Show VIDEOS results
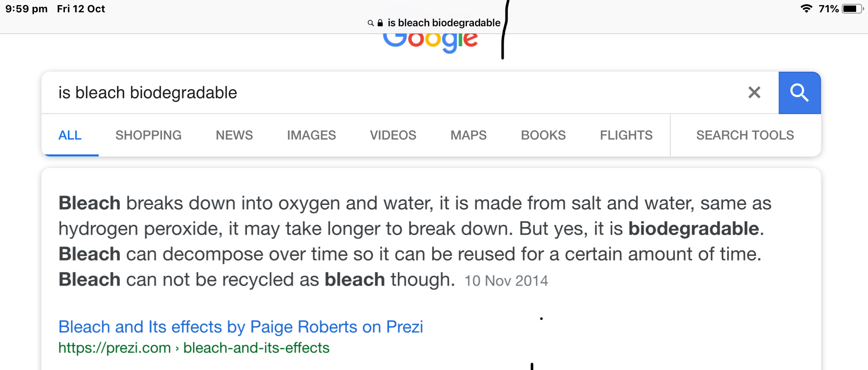 pos(393,135)
